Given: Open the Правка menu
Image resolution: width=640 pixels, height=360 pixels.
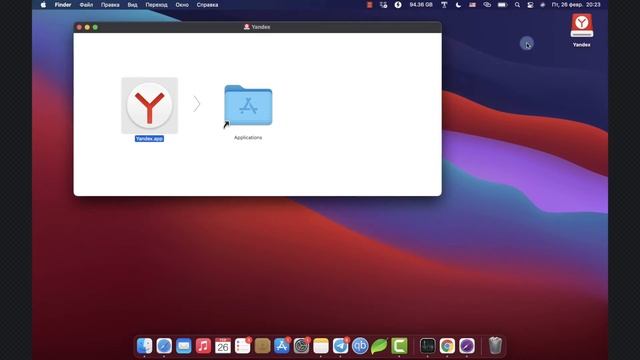Looking at the screenshot, I should tap(110, 5).
